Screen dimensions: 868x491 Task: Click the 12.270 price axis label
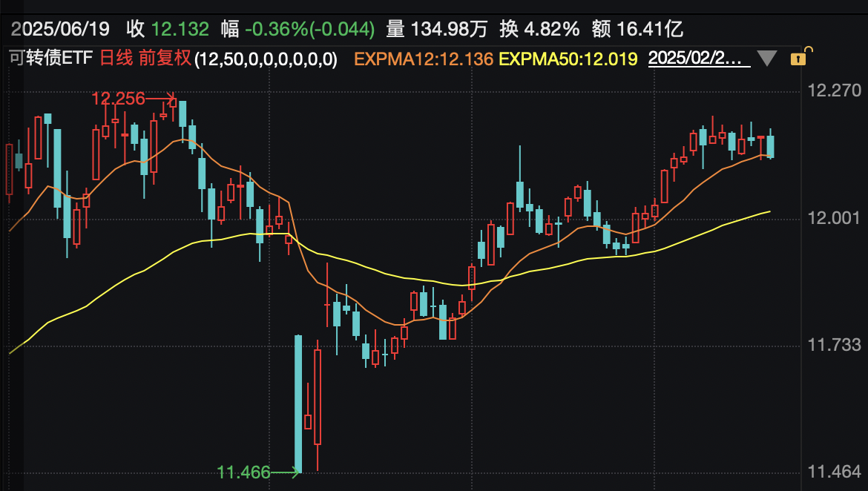(834, 90)
